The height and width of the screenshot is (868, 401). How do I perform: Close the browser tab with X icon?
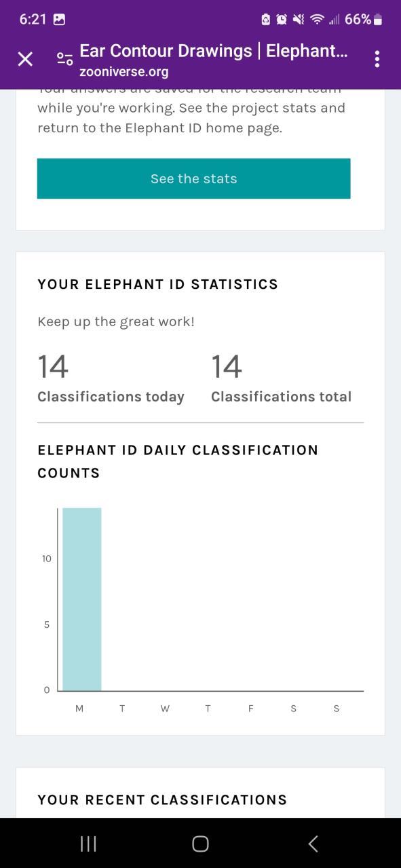tap(25, 59)
